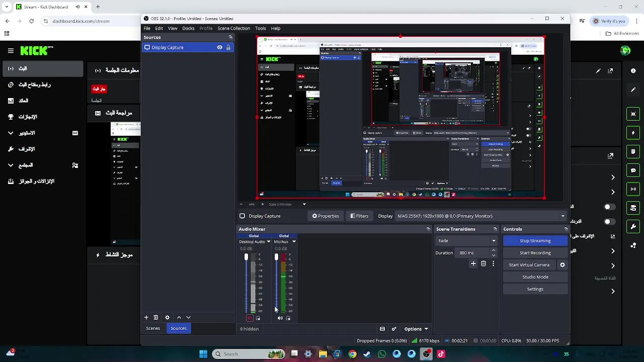
Task: Zoom out preview with minus icon
Action: tap(240, 205)
